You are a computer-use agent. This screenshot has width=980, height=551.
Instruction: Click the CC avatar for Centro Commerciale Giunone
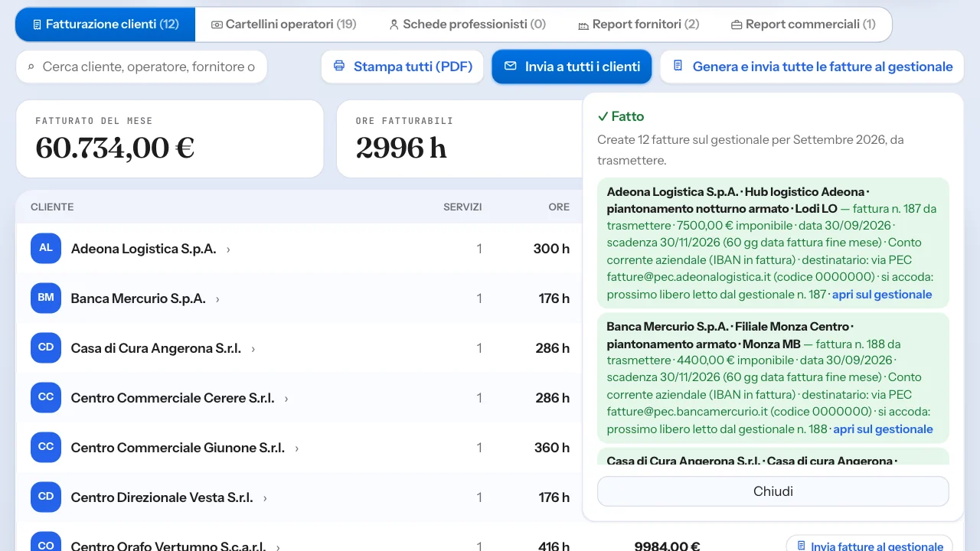46,448
